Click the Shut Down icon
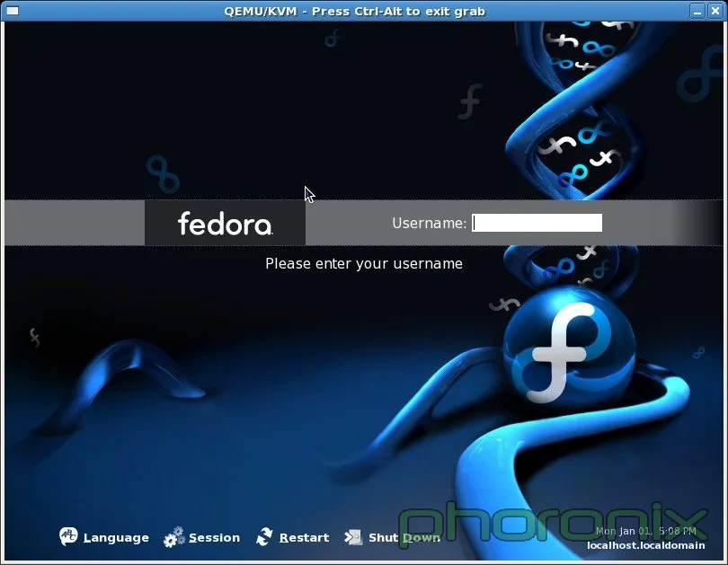The image size is (728, 565). pos(353,537)
